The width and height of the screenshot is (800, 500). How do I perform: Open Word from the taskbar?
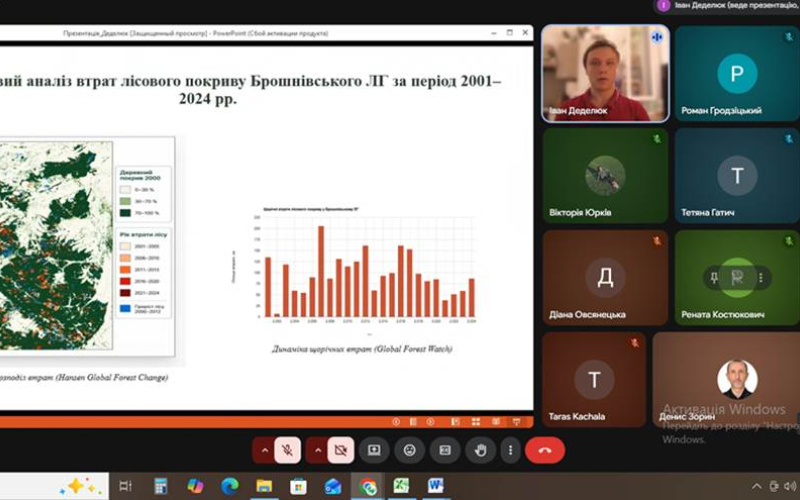point(436,486)
